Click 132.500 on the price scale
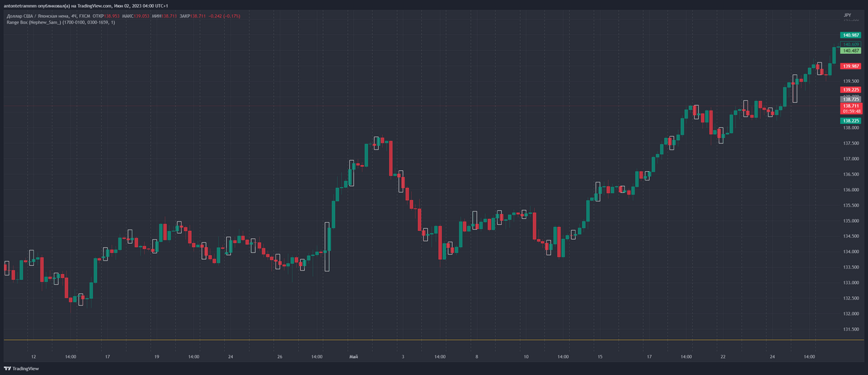The width and height of the screenshot is (868, 375). point(851,298)
